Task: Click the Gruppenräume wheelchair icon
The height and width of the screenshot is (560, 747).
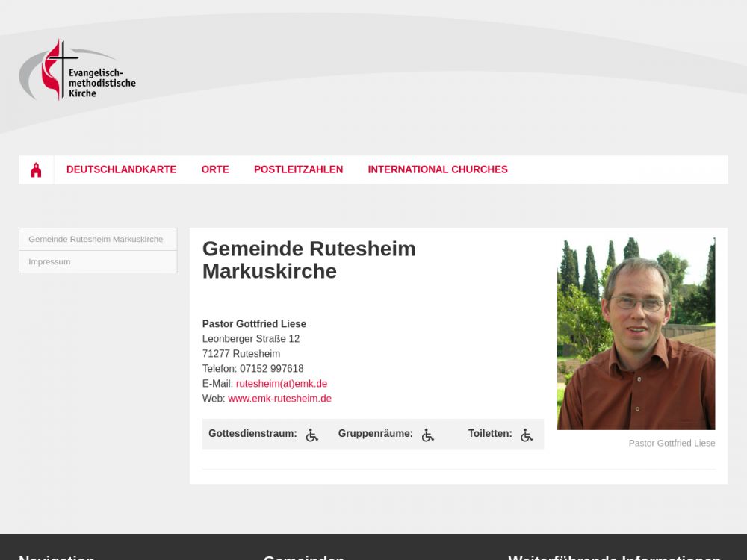Action: [x=428, y=435]
